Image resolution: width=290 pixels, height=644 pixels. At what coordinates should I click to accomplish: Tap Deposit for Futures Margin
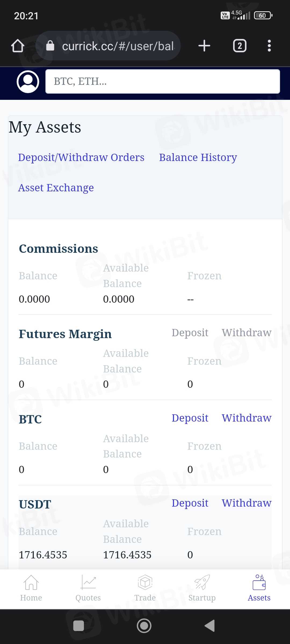pos(190,333)
